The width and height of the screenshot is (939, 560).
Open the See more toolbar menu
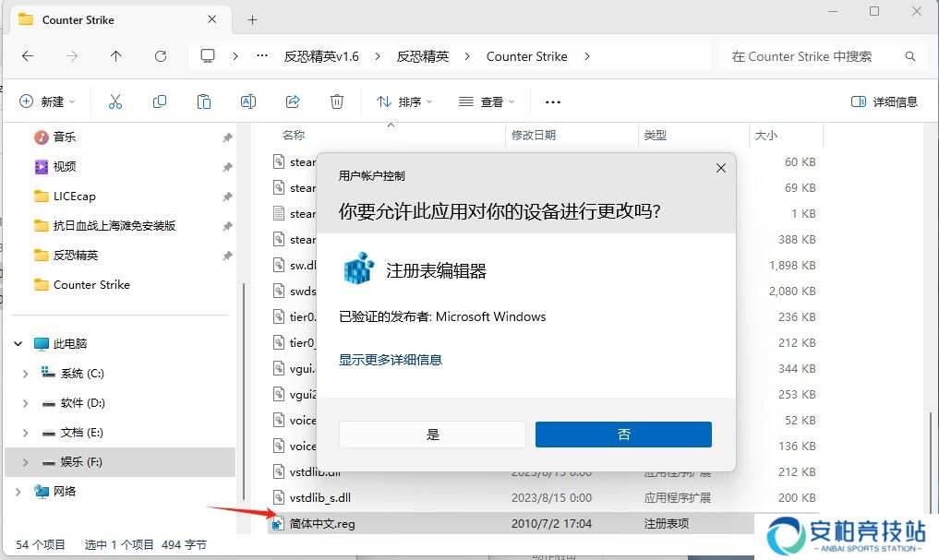coord(552,101)
